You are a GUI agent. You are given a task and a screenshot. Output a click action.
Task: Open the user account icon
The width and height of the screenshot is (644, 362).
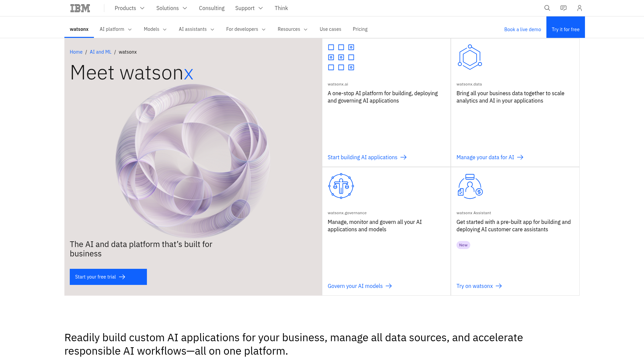579,8
